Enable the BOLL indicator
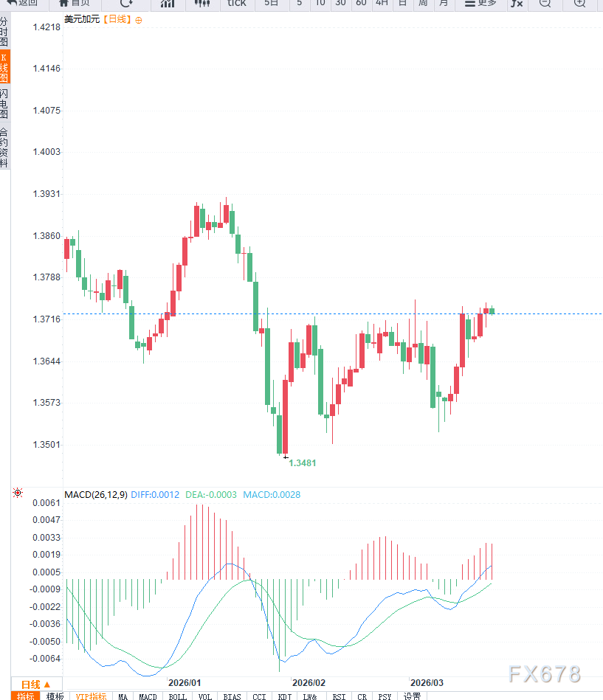The height and width of the screenshot is (700, 603). (177, 696)
